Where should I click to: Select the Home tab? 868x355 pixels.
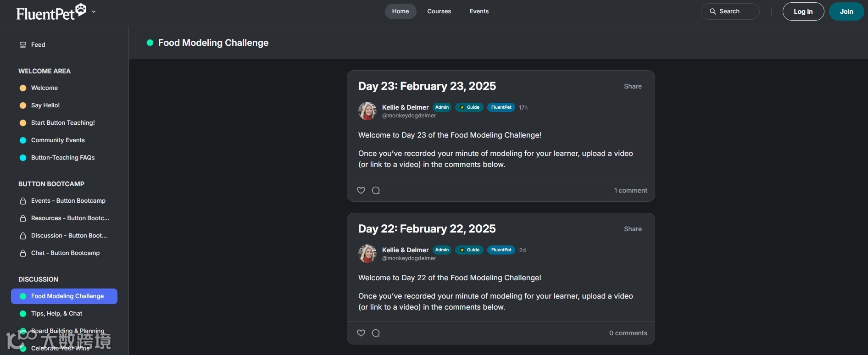tap(400, 11)
